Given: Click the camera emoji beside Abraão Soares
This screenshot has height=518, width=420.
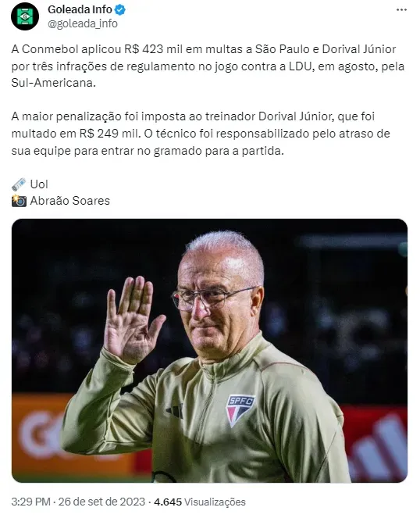Looking at the screenshot, I should click(19, 201).
